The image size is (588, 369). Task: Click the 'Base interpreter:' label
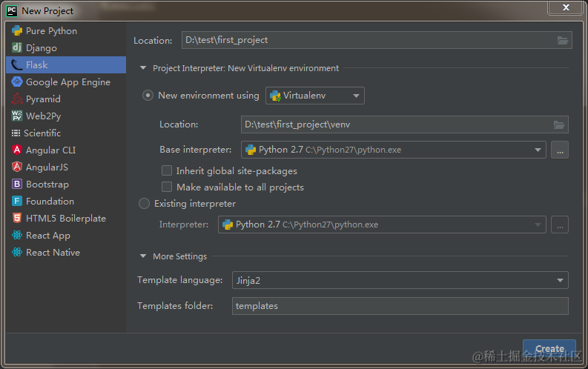click(196, 150)
